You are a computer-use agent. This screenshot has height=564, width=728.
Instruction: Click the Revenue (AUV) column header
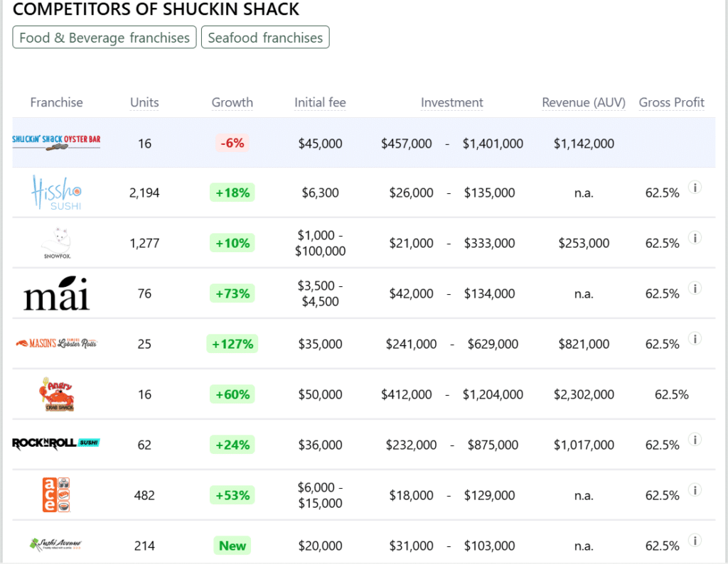tap(584, 102)
